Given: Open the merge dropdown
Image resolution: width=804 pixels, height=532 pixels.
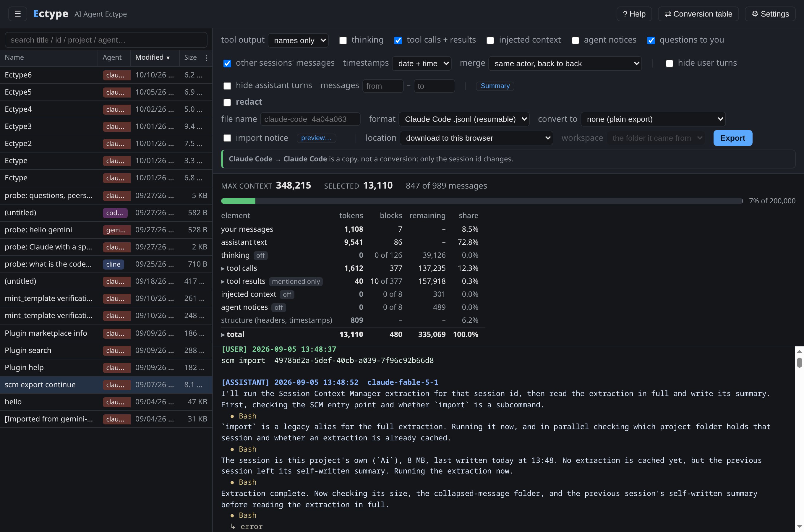Looking at the screenshot, I should tap(565, 64).
